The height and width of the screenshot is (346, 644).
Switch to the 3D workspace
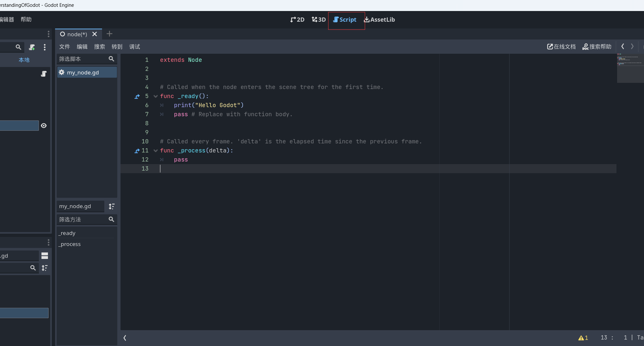(x=318, y=20)
